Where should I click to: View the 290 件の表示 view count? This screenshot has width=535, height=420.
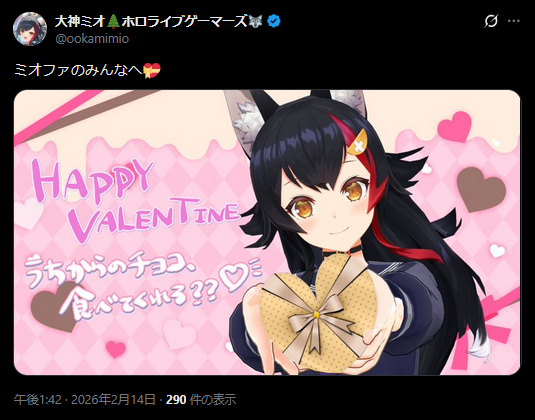point(201,399)
